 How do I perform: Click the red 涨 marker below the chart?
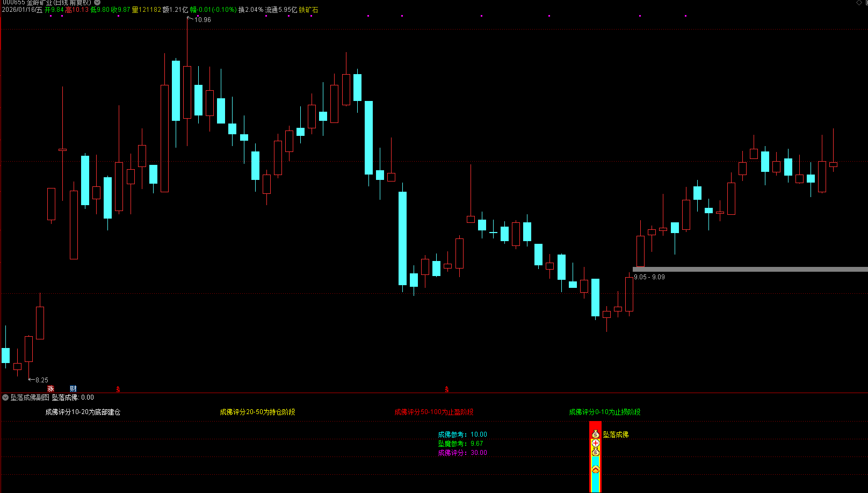click(50, 389)
